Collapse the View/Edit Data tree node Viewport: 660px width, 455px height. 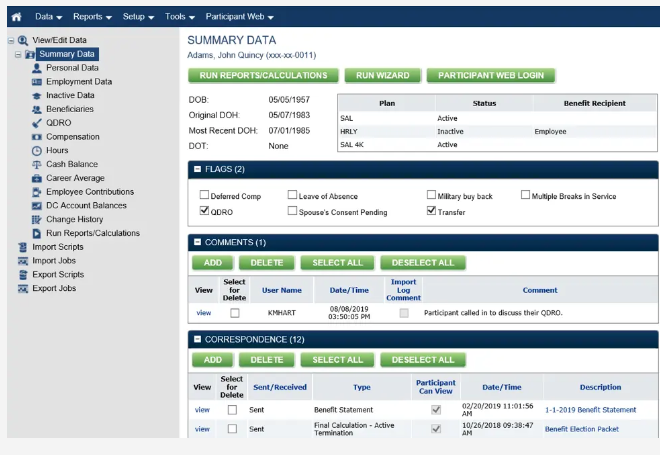click(x=10, y=40)
